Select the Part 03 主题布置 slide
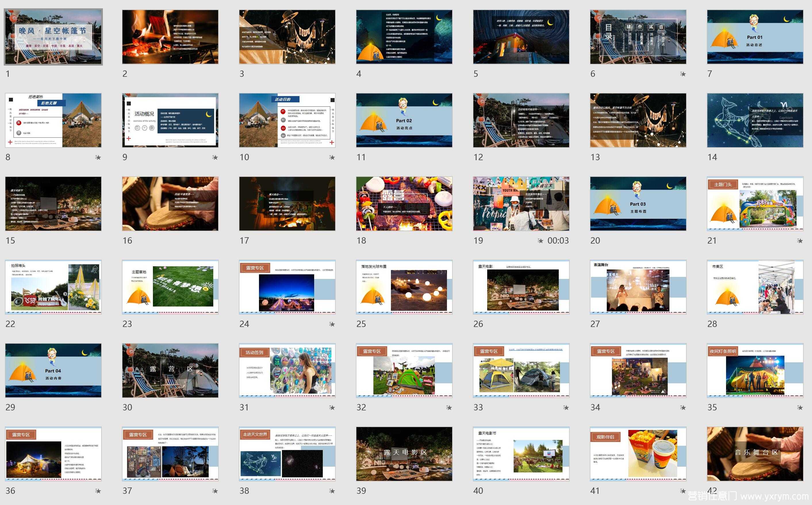Image resolution: width=812 pixels, height=505 pixels. tap(638, 204)
